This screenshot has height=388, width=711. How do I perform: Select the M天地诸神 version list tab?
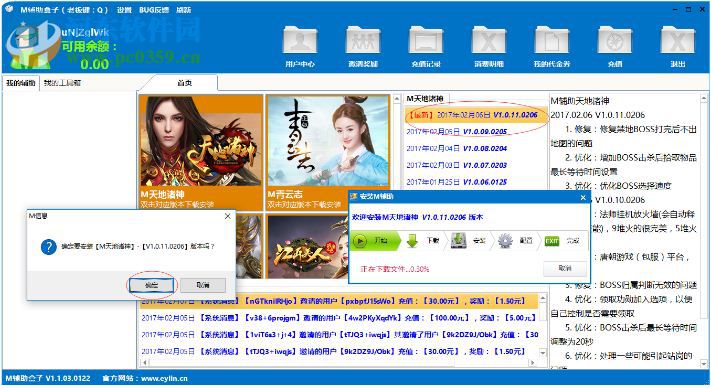point(425,98)
